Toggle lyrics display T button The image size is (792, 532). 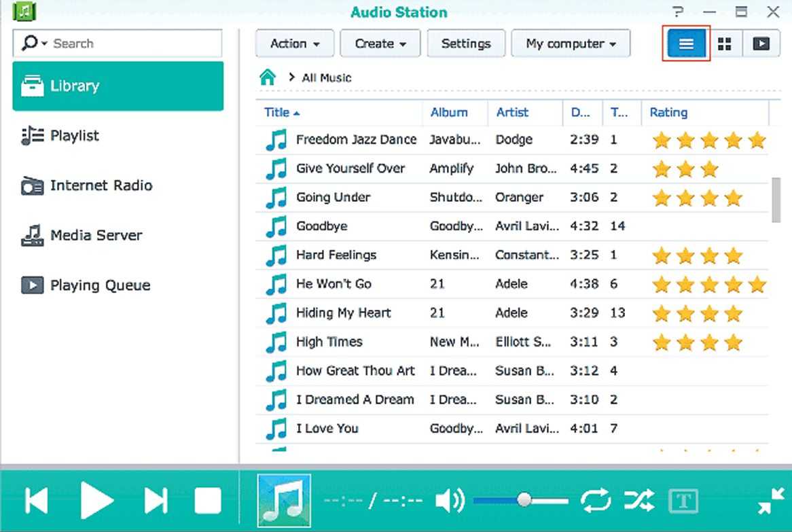(x=683, y=501)
